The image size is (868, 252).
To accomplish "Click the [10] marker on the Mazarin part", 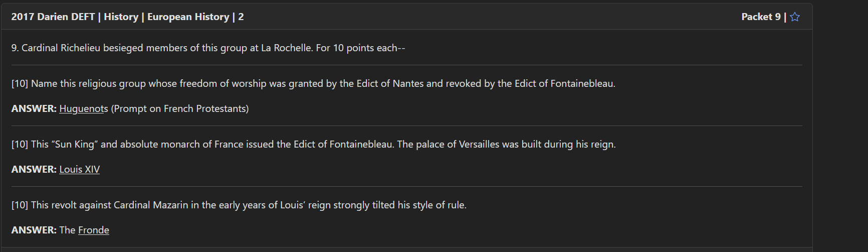I will pos(20,205).
